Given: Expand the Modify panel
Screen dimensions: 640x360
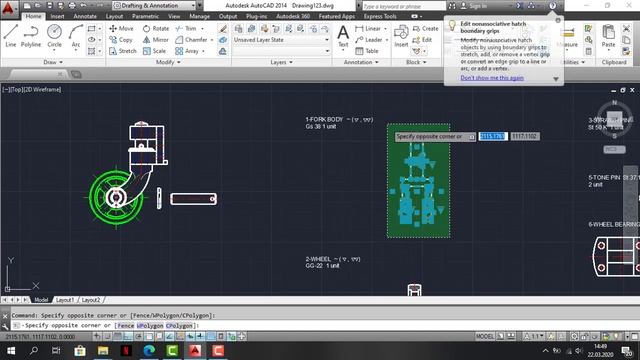Looking at the screenshot, I should click(x=168, y=62).
